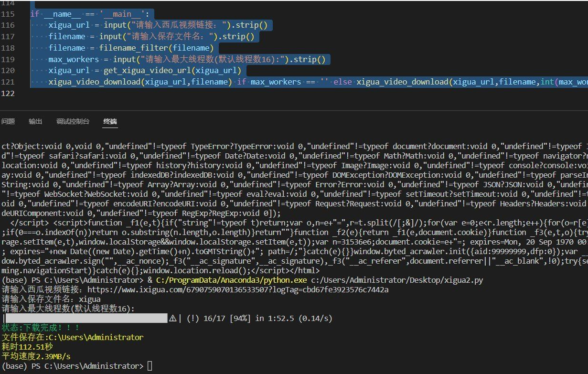The image size is (588, 374).
Task: Activate the 终端 tab
Action: pyautogui.click(x=110, y=122)
